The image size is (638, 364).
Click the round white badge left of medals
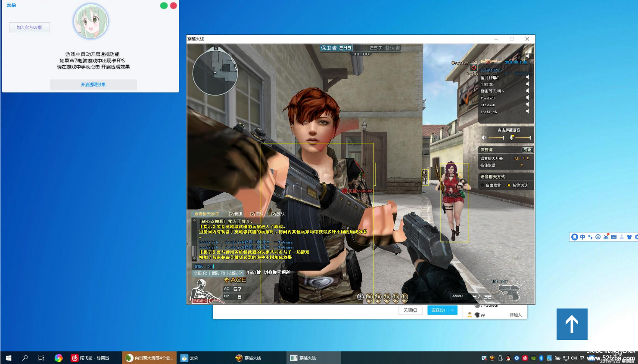[361, 297]
